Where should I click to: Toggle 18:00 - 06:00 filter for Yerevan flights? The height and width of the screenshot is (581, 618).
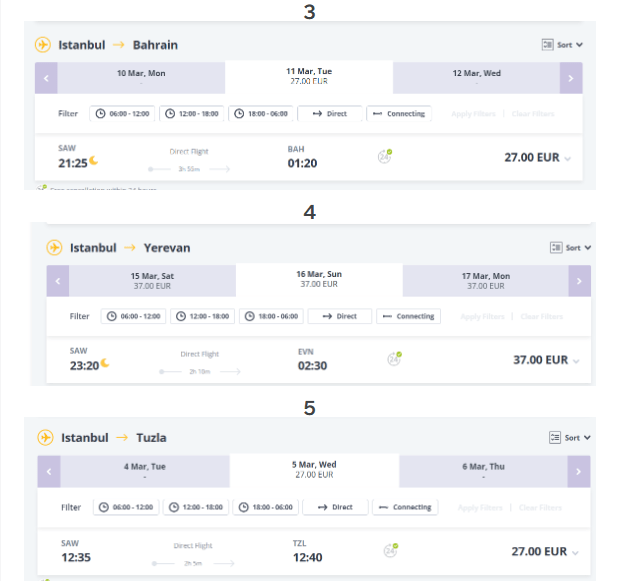click(272, 316)
